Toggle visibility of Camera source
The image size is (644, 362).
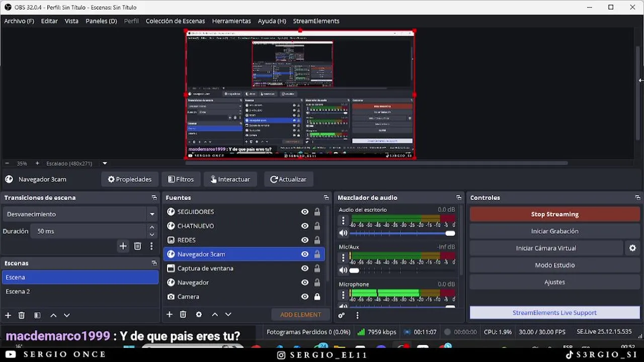coord(305,297)
